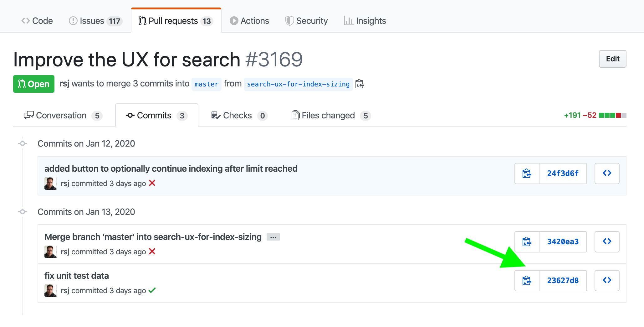The image size is (644, 327).
Task: Open rsj author link in PR header
Action: [x=64, y=84]
